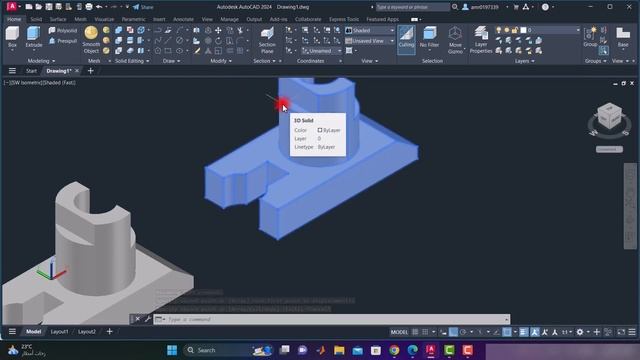Add a new layout with plus button

[x=109, y=331]
